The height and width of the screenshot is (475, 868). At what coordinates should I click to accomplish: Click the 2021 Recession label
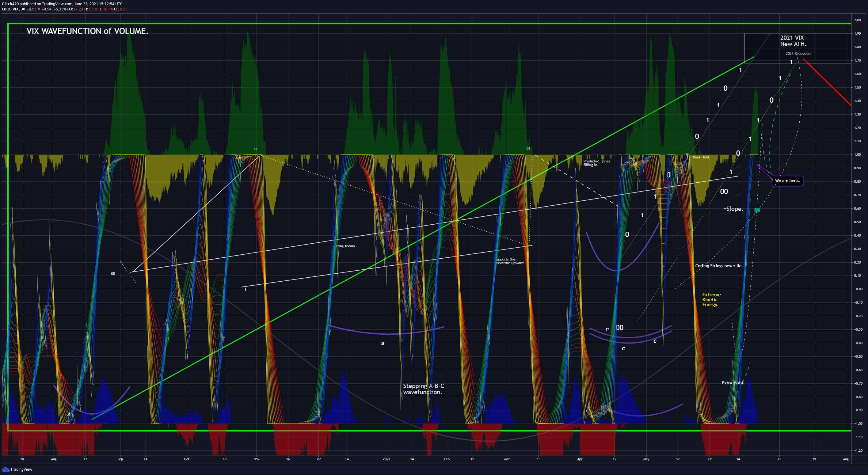point(798,54)
